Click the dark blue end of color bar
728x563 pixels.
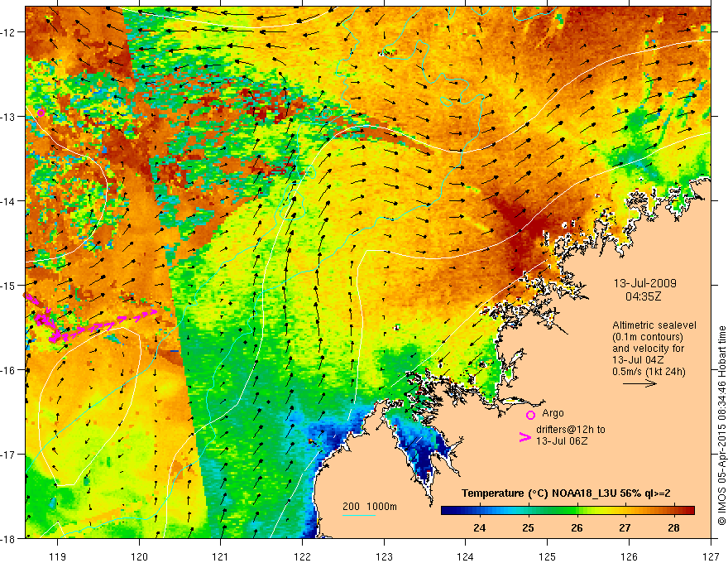(x=448, y=511)
